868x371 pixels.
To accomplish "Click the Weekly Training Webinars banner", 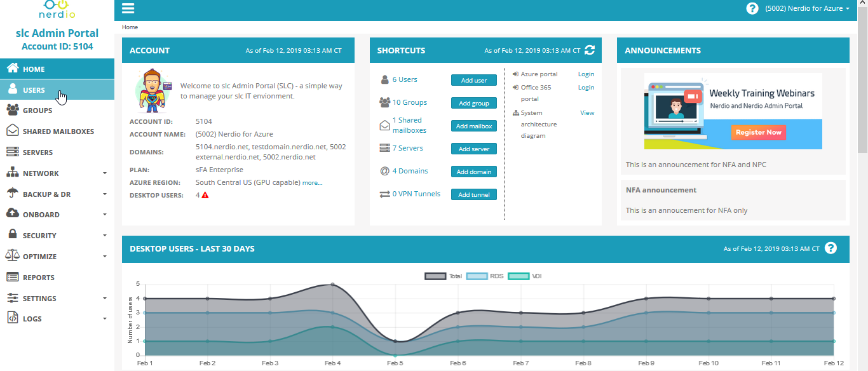I will pyautogui.click(x=733, y=111).
